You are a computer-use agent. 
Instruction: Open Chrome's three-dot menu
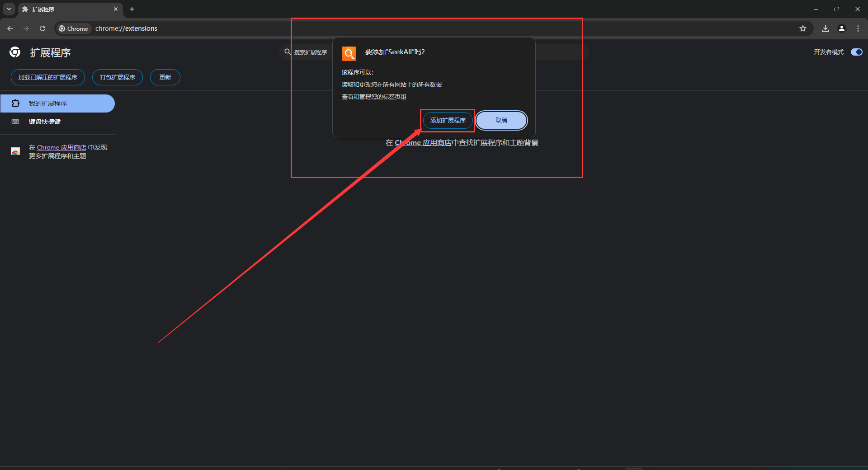point(858,28)
